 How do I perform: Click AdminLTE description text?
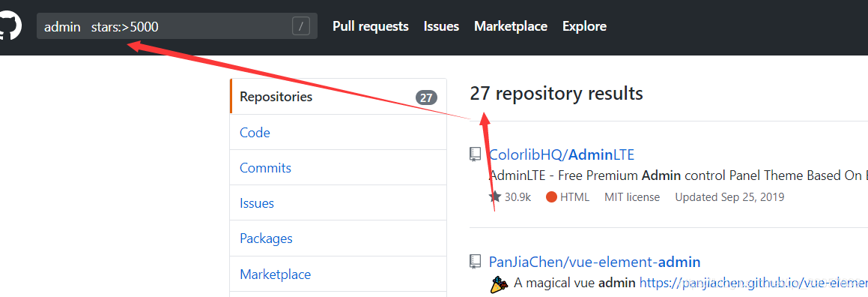[679, 175]
